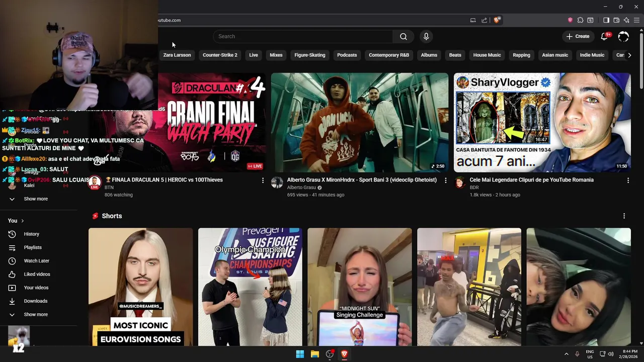Click the browser address bar URL

169,20
